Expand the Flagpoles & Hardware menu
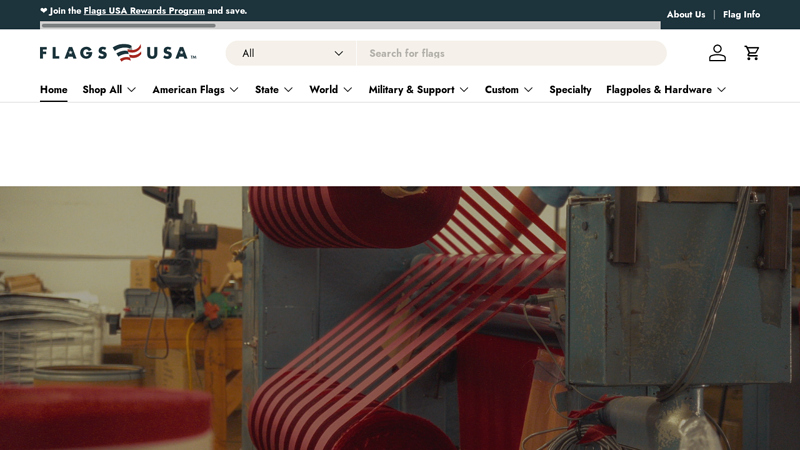Viewport: 800px width, 450px height. tap(665, 89)
